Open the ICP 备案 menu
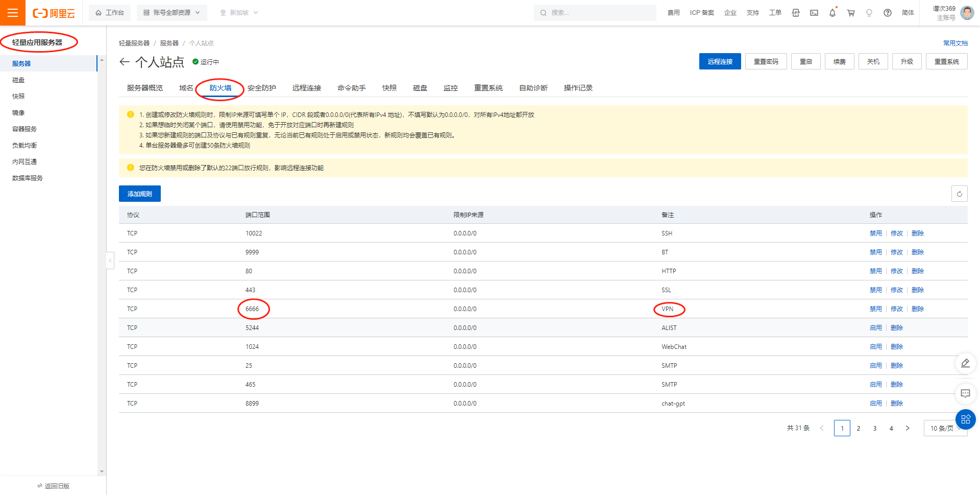This screenshot has height=495, width=980. [x=702, y=13]
